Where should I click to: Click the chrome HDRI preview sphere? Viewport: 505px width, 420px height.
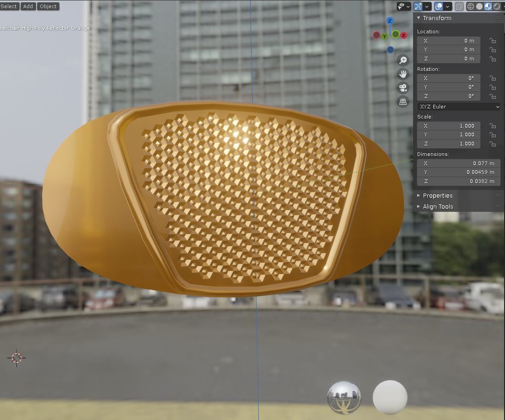tap(344, 398)
